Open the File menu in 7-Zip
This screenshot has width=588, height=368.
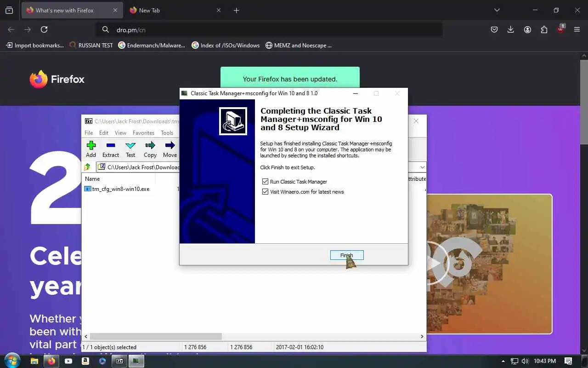(x=89, y=133)
